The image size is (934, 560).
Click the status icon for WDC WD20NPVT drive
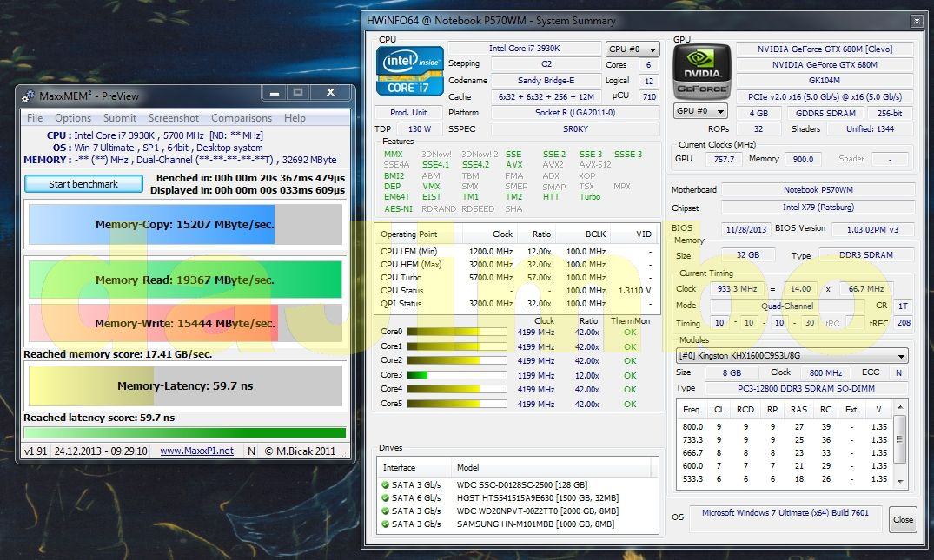(x=386, y=511)
